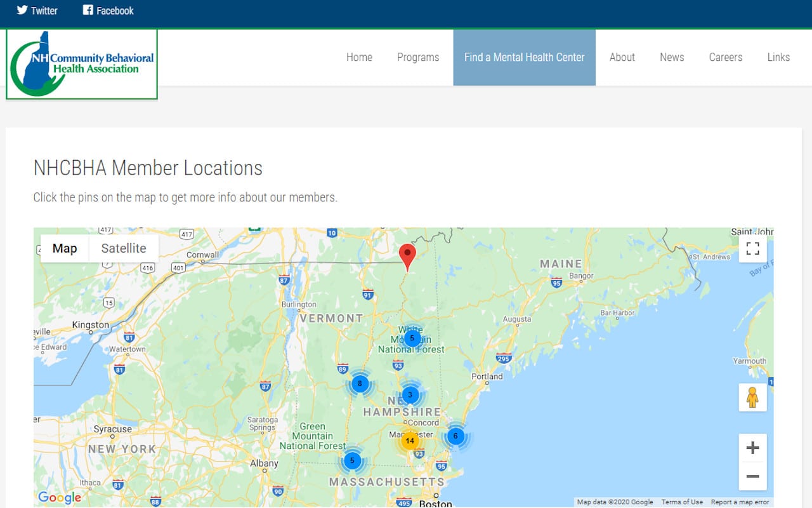812x508 pixels.
Task: Enter fullscreen mode on the map
Action: [752, 248]
